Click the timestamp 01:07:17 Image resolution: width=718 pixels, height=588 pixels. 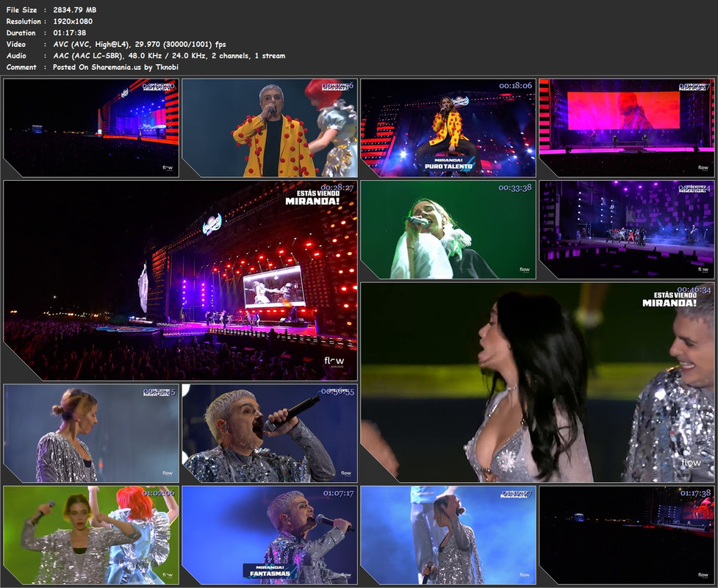[338, 493]
